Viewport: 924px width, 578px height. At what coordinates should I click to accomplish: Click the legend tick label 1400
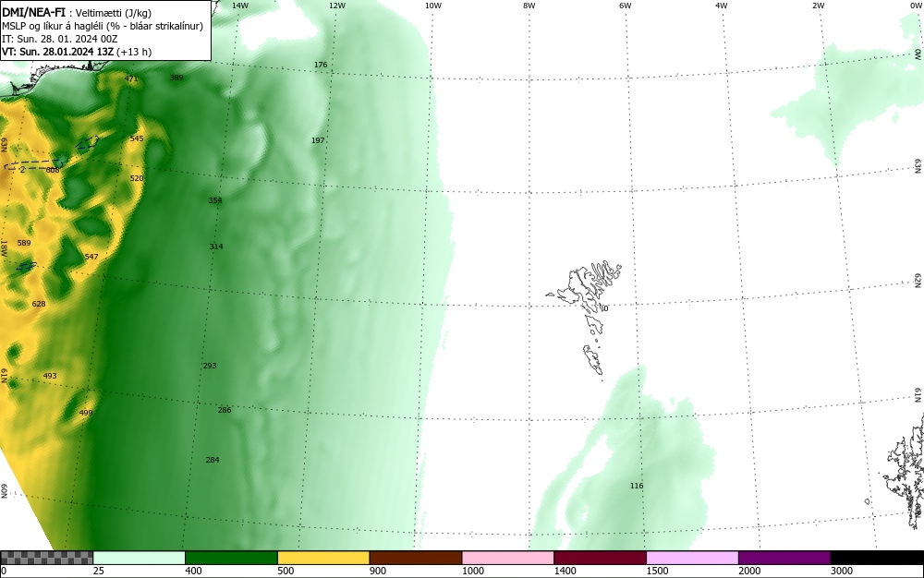565,571
